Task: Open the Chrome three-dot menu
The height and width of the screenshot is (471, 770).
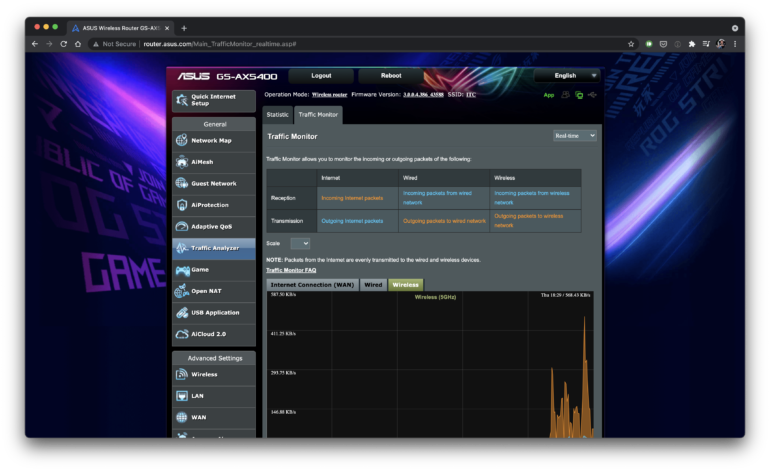Action: (735, 44)
